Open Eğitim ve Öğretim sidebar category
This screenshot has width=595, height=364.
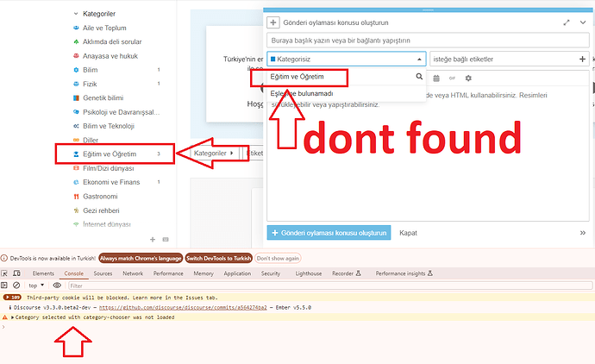110,154
